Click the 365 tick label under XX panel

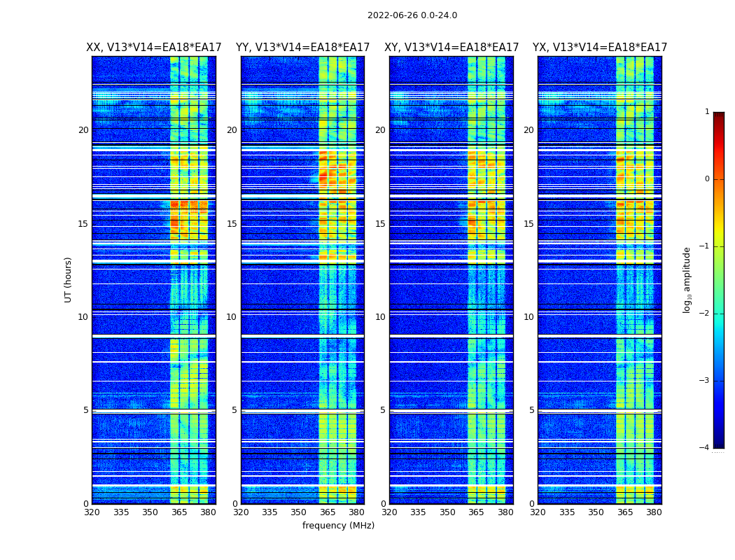pyautogui.click(x=179, y=512)
